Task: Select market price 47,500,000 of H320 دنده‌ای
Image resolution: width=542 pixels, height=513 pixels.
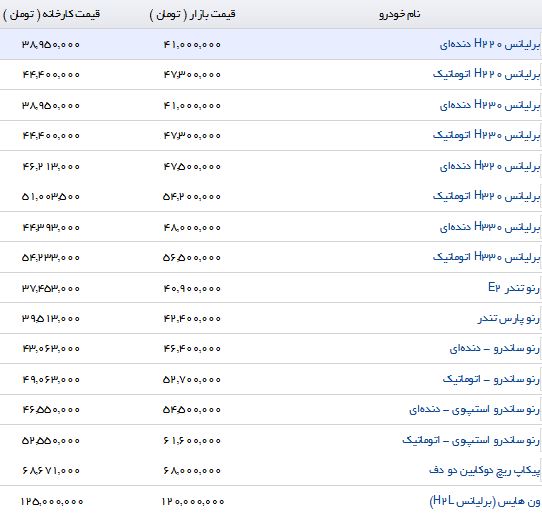Action: [192, 167]
